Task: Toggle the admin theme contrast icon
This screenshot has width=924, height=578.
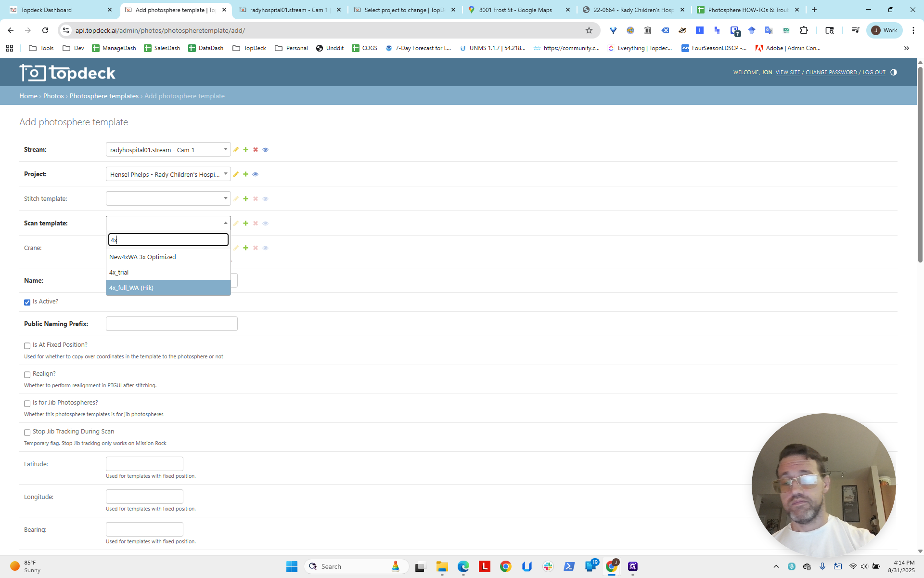Action: (894, 72)
